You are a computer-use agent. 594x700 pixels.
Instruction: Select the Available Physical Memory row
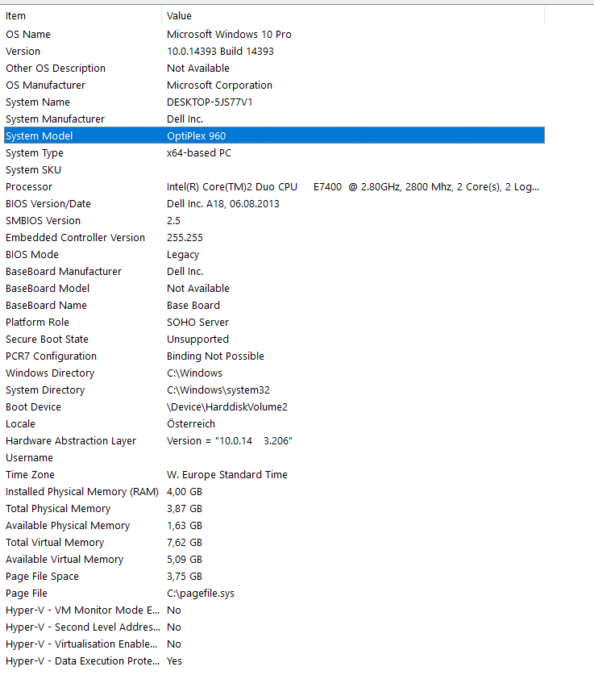point(274,527)
